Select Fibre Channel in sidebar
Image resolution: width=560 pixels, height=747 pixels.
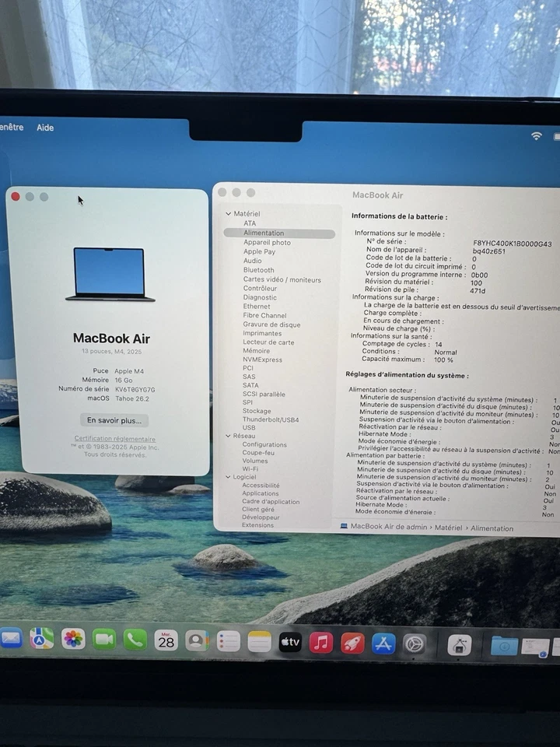coord(264,315)
